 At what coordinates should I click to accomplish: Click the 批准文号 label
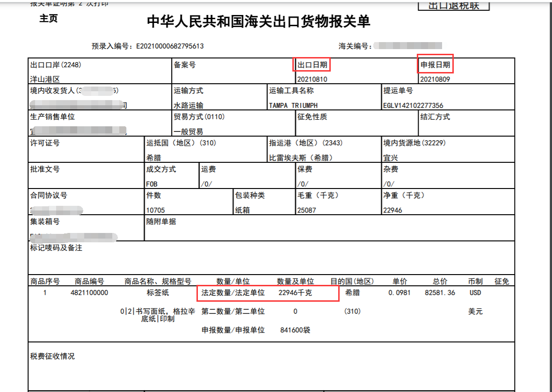[x=45, y=169]
